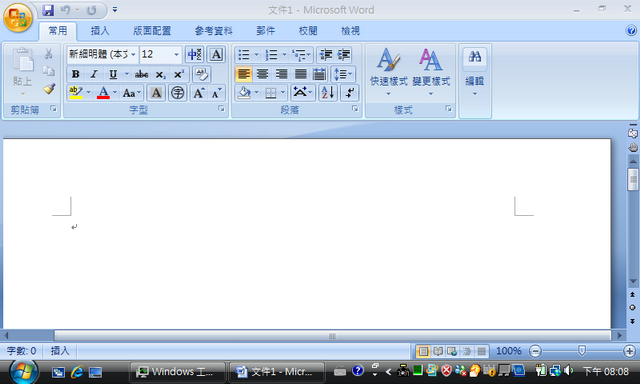Customize the Quick Access Toolbar dropdown
640x384 pixels.
click(x=115, y=10)
